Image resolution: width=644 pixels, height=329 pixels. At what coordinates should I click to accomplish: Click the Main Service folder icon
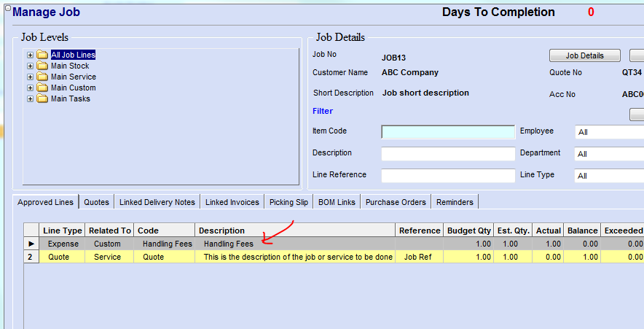[42, 77]
